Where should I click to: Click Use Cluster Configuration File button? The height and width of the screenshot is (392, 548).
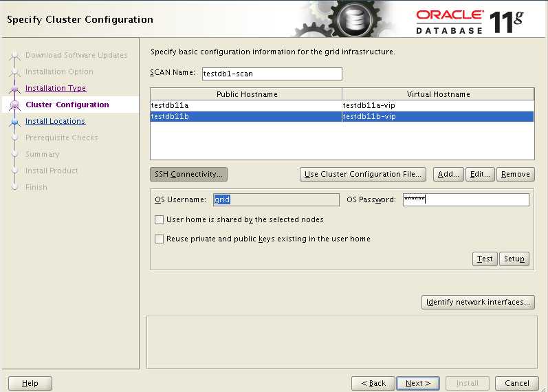point(363,174)
